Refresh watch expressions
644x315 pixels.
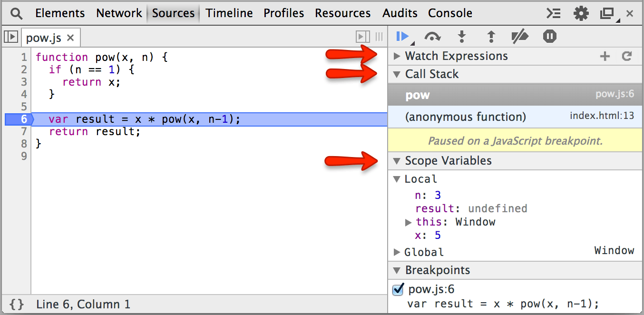coord(627,57)
